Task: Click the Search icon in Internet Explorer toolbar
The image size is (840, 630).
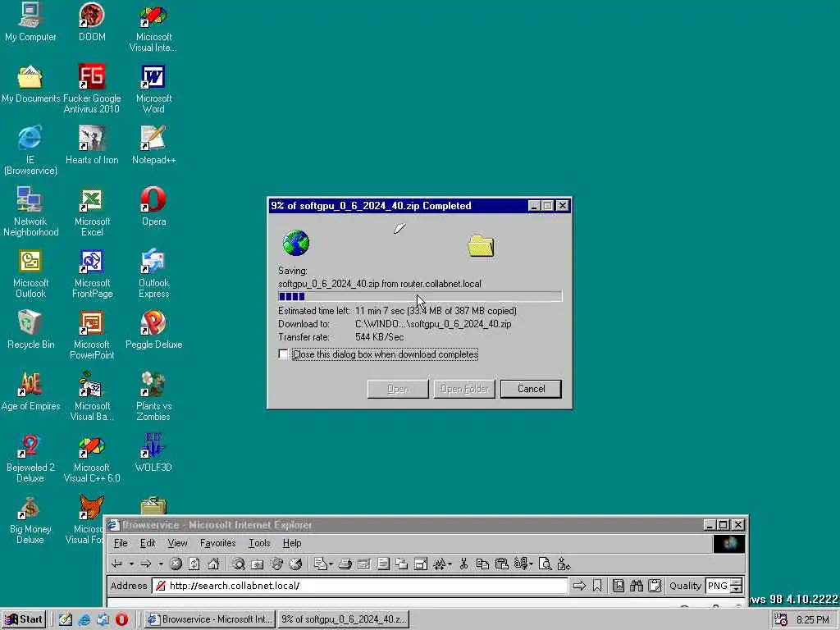Action: [239, 564]
